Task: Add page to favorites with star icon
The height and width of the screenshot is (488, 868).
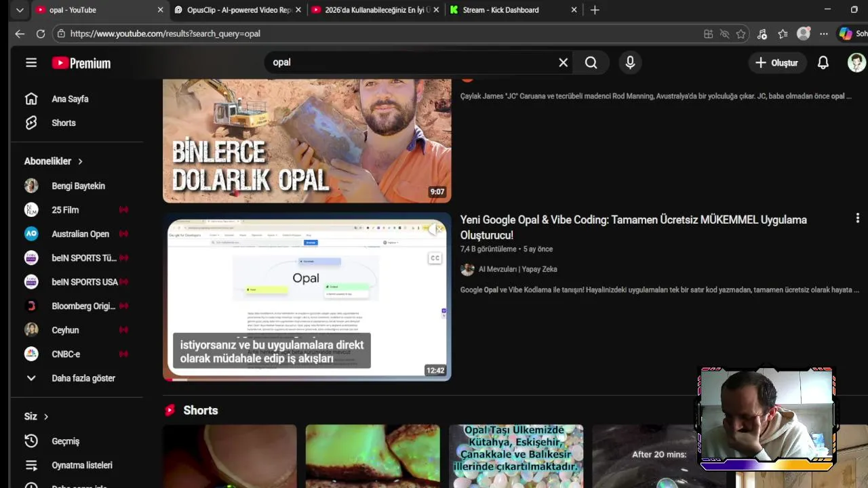Action: pos(741,34)
